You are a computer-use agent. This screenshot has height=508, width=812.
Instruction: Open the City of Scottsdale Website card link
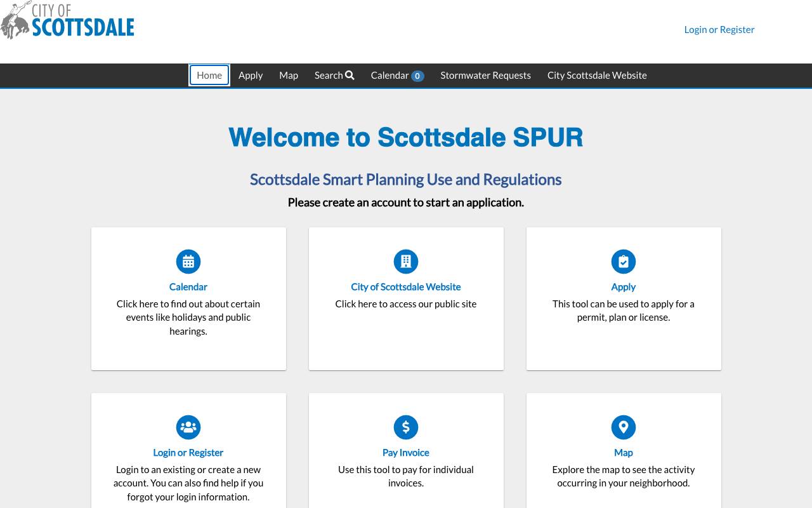coord(406,287)
